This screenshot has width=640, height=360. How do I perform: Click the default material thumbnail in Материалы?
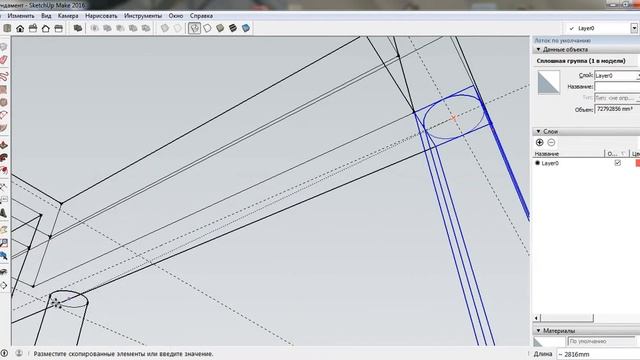pyautogui.click(x=549, y=342)
